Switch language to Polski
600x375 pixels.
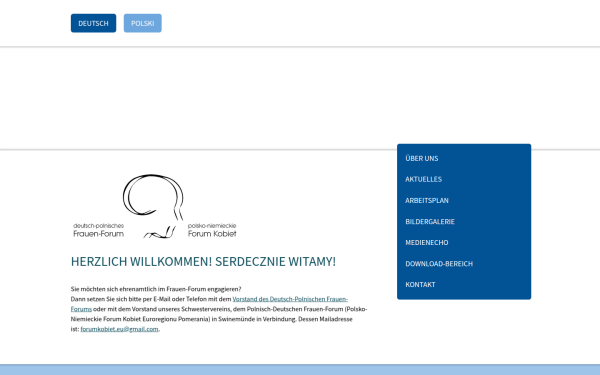(x=142, y=23)
